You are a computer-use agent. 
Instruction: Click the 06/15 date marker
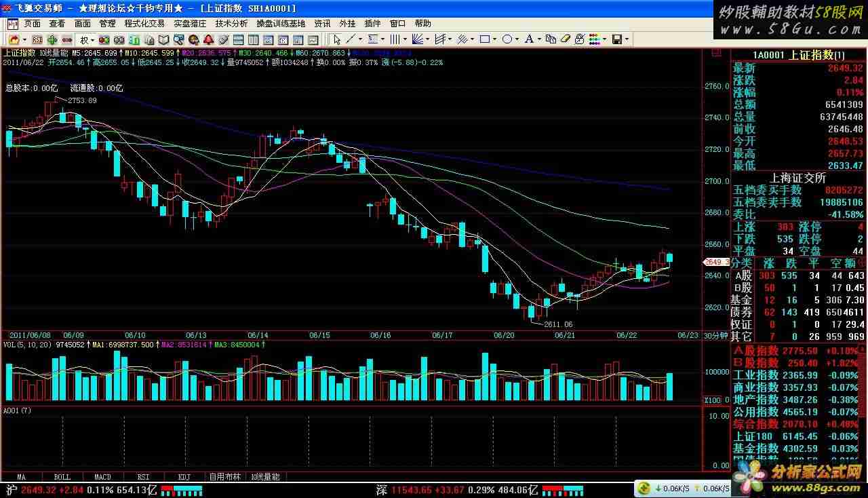click(x=319, y=335)
